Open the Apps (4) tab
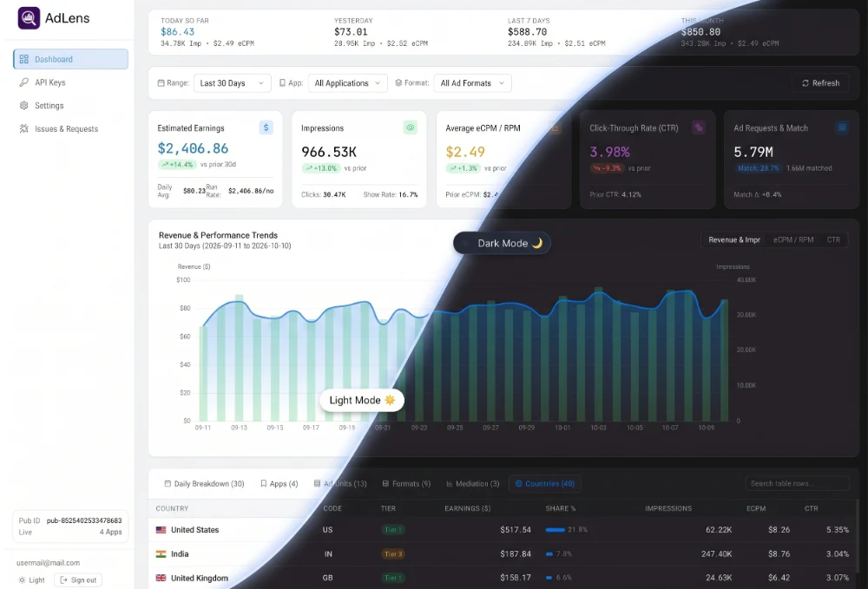 (279, 484)
